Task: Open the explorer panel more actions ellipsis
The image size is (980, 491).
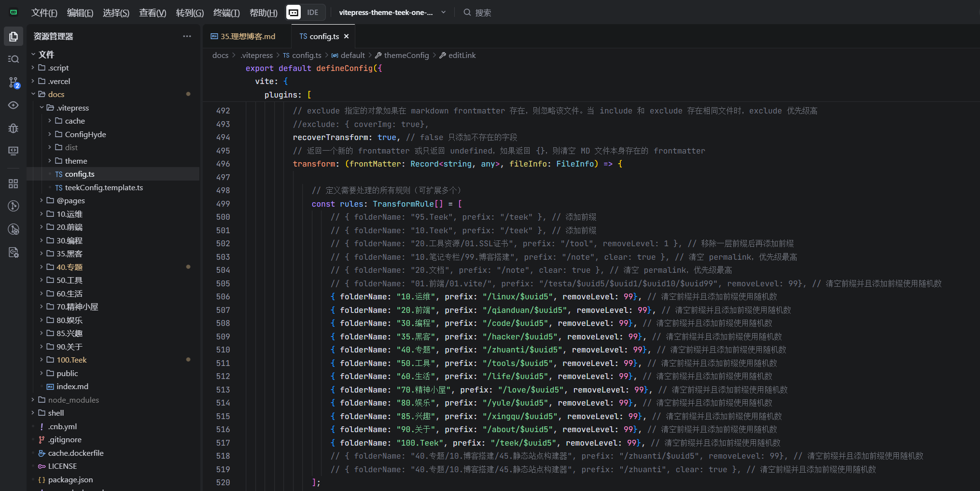Action: 187,36
